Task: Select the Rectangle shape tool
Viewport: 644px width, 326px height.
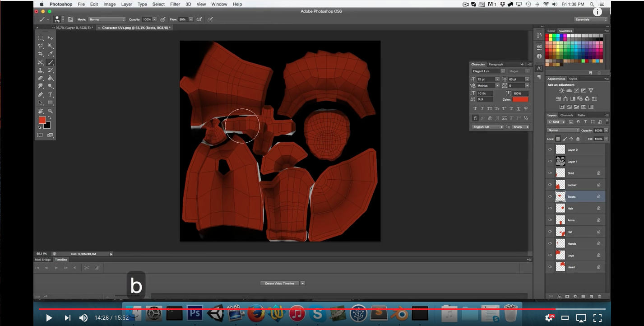Action: coord(51,102)
